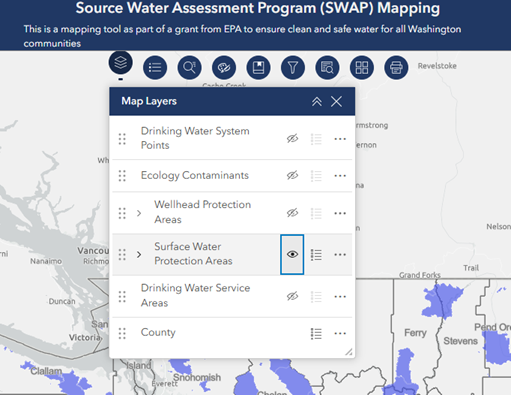Screen dimensions: 511x395
Task: Show the Wellhead Protection Areas layer
Action: click(292, 213)
